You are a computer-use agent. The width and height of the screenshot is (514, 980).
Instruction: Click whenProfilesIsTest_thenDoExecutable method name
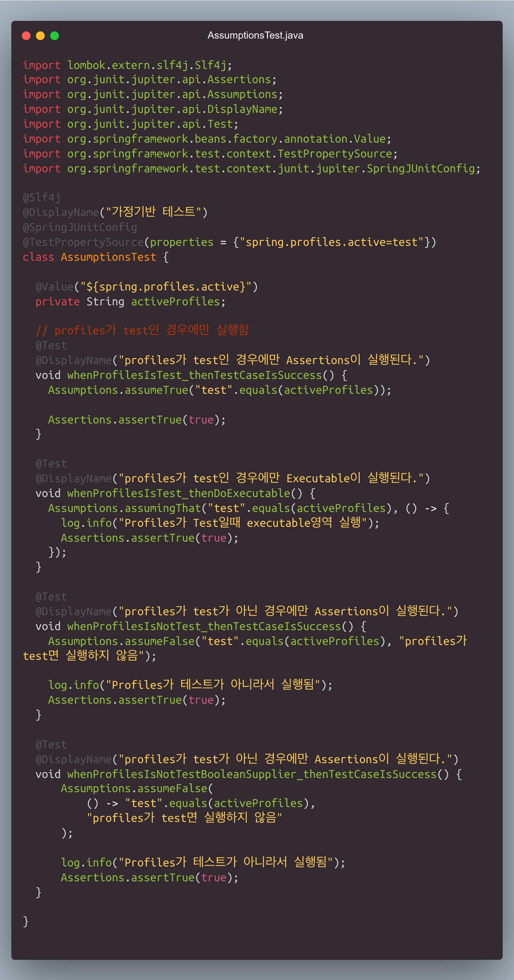179,494
